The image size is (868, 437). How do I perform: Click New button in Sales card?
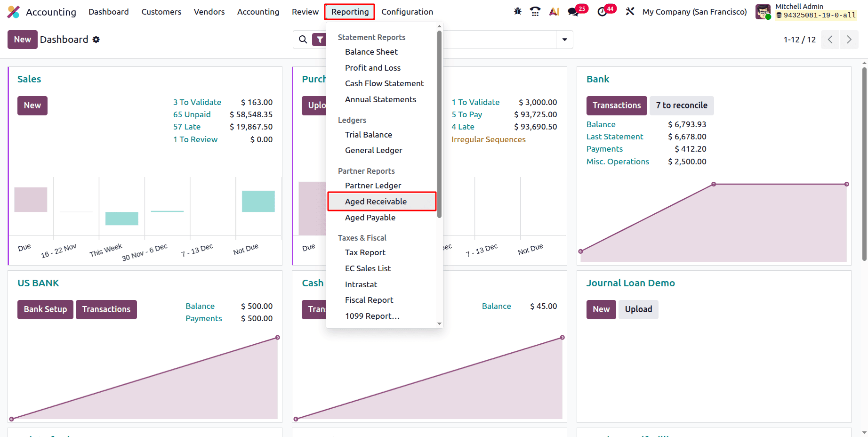click(32, 105)
